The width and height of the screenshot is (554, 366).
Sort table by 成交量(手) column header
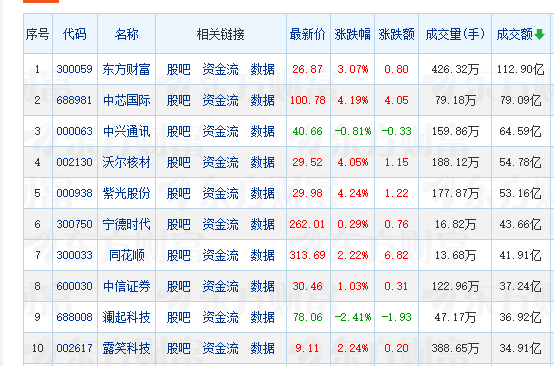pos(455,35)
